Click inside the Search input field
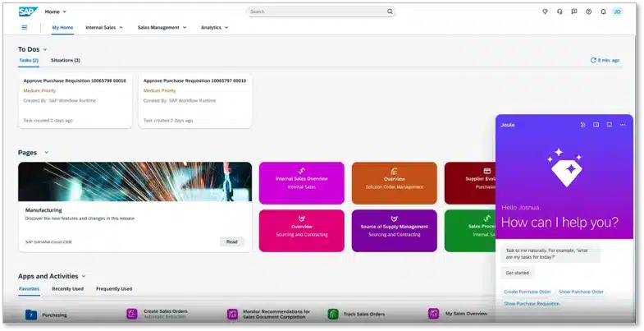644x331 pixels. pos(316,11)
